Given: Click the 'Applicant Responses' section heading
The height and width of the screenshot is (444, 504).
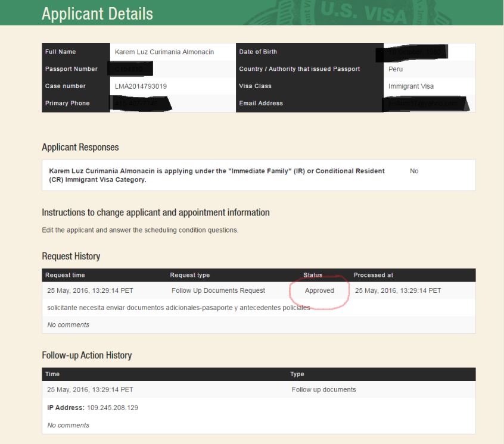Looking at the screenshot, I should coord(80,147).
